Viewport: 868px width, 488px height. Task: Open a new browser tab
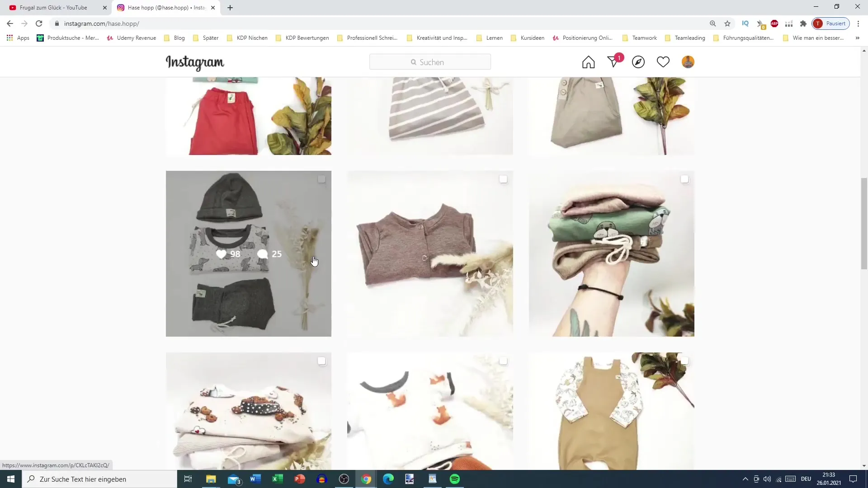point(230,8)
